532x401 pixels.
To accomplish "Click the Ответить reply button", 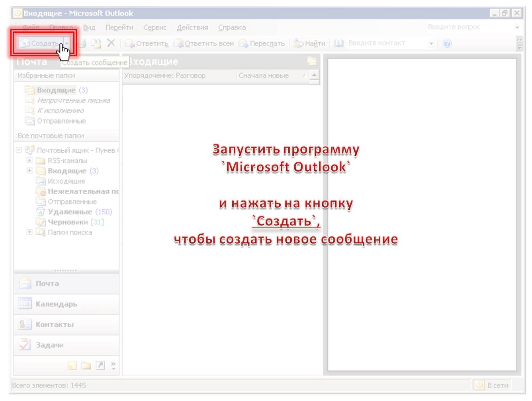I will (147, 43).
